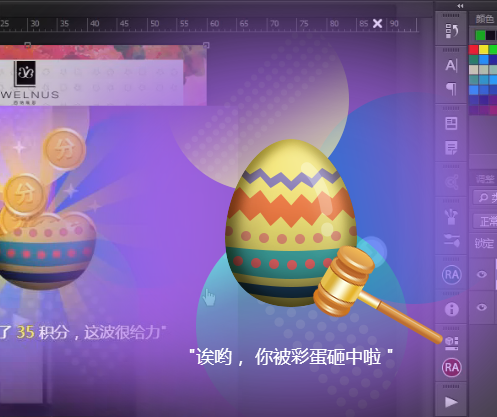
Task: Pick the beige swatch in the swatches grid
Action: click(x=474, y=70)
